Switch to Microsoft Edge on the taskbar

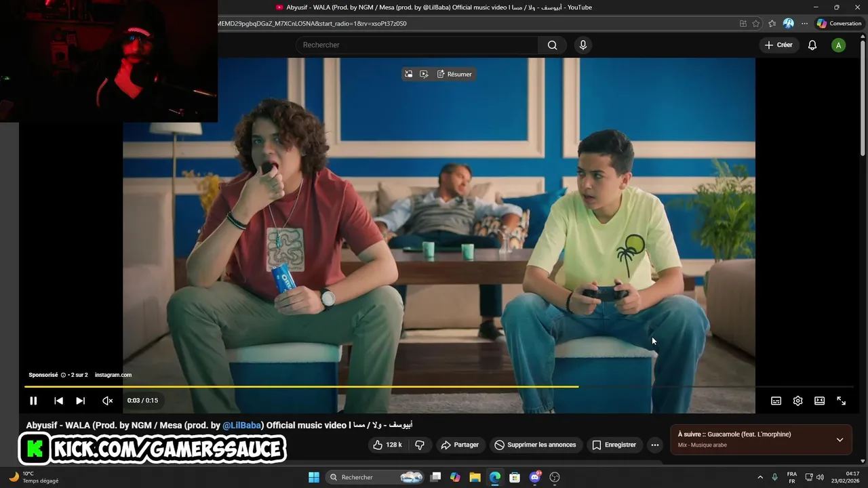coord(495,477)
